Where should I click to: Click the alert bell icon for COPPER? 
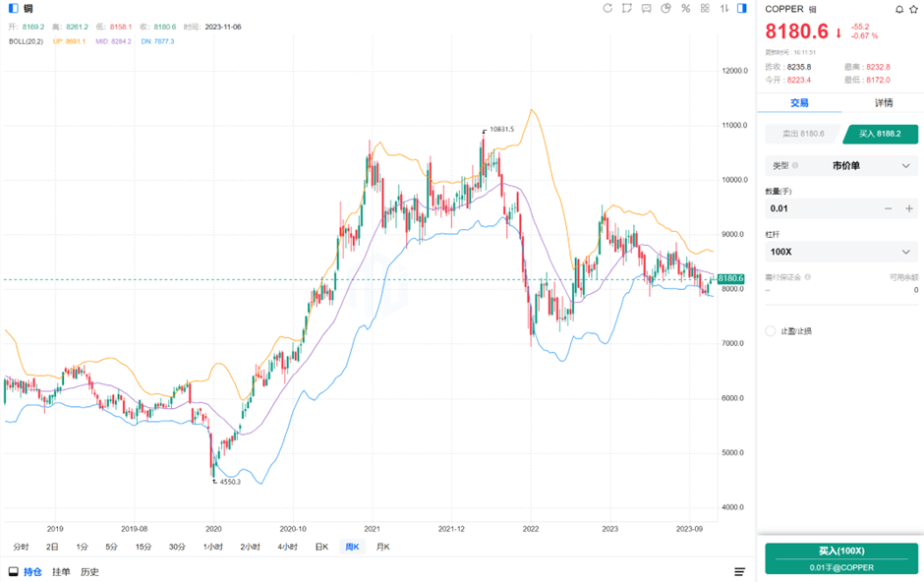click(x=899, y=9)
